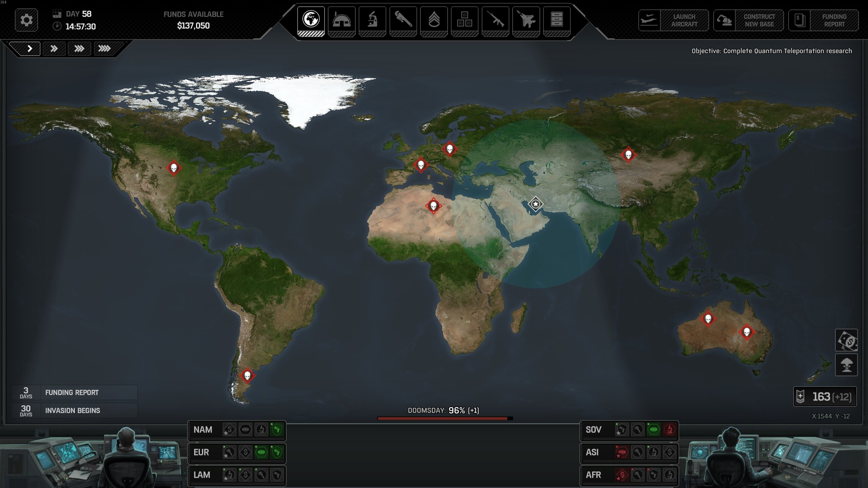This screenshot has width=868, height=488.
Task: Select the alien marker over France
Action: [421, 165]
